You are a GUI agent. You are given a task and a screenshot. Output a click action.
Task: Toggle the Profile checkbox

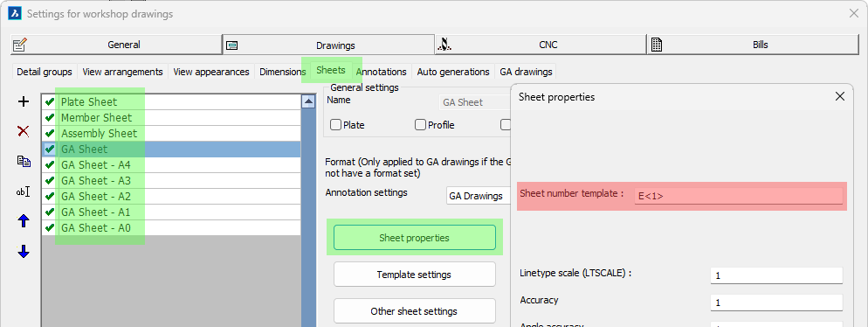click(x=420, y=125)
